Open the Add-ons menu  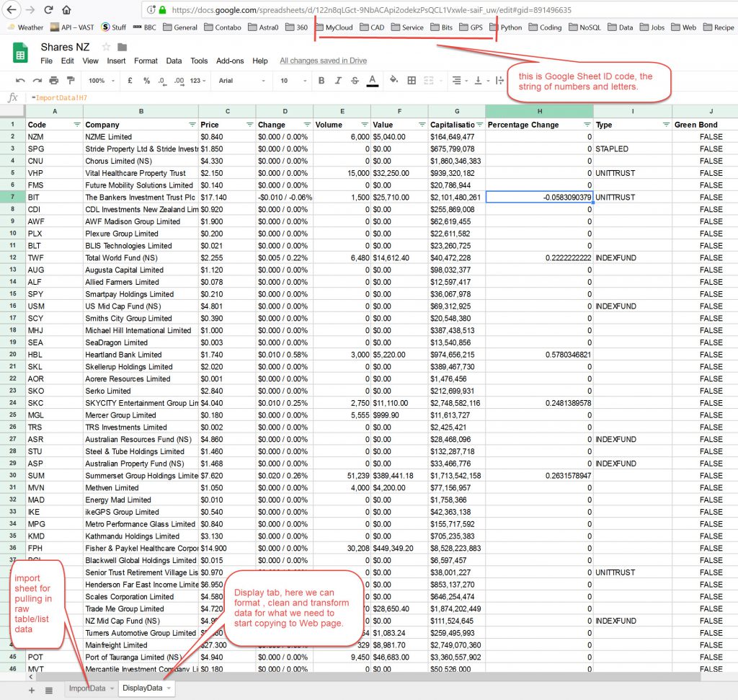(x=230, y=61)
